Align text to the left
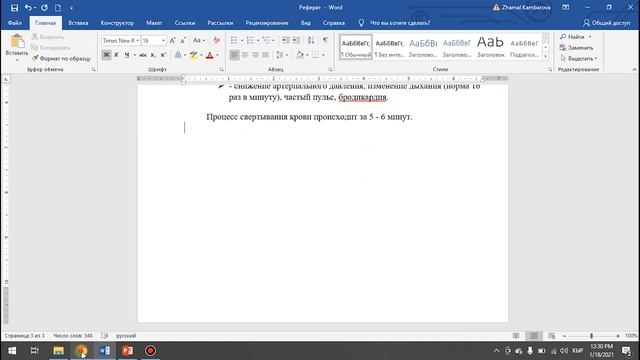Viewport: 640px width, 360px height. (234, 55)
